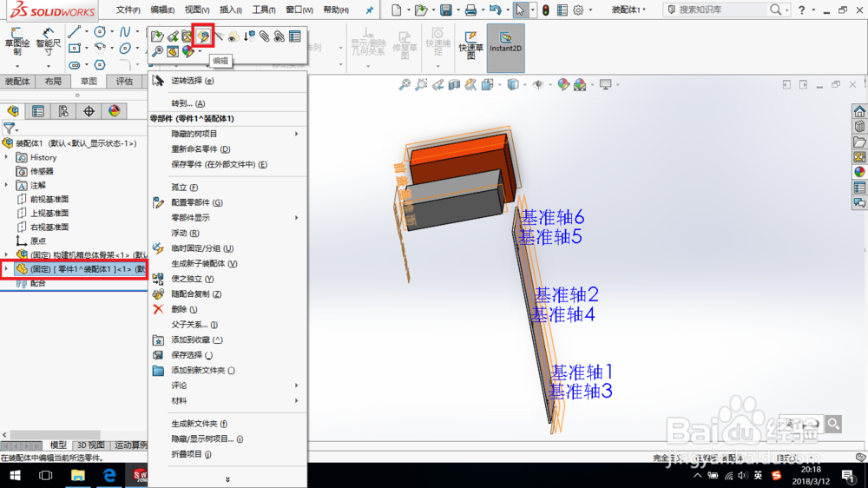868x488 pixels.
Task: Open the ConfigurationManager tab in left panel
Action: pyautogui.click(x=63, y=111)
